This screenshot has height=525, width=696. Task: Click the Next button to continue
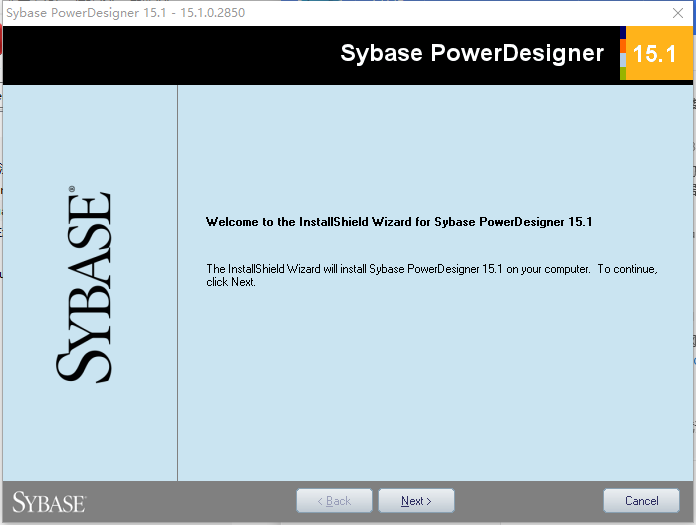point(416,501)
